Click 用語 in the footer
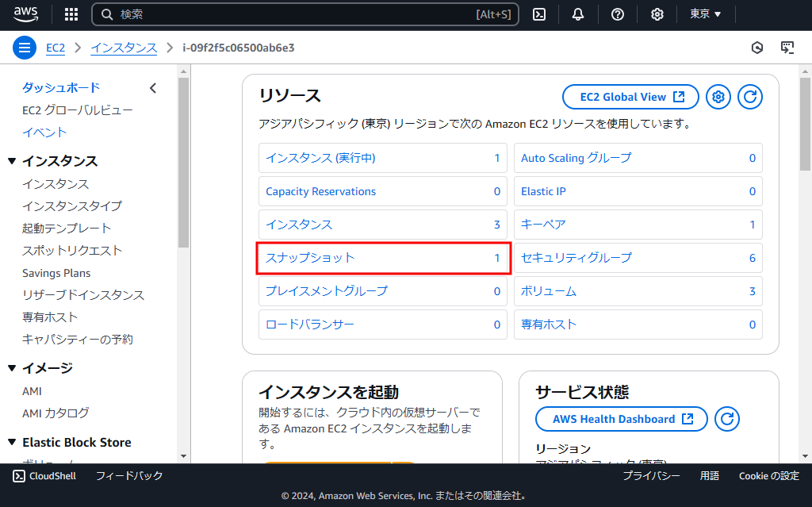 [x=710, y=476]
